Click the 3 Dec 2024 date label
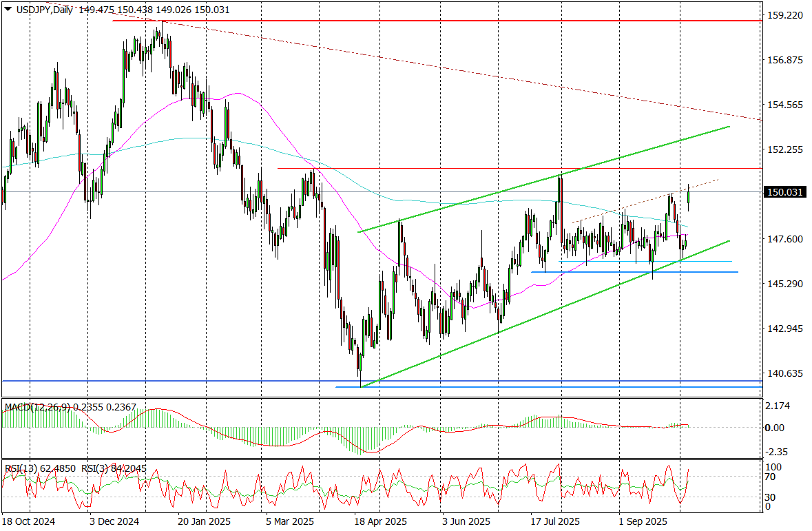The image size is (812, 531). pyautogui.click(x=114, y=521)
